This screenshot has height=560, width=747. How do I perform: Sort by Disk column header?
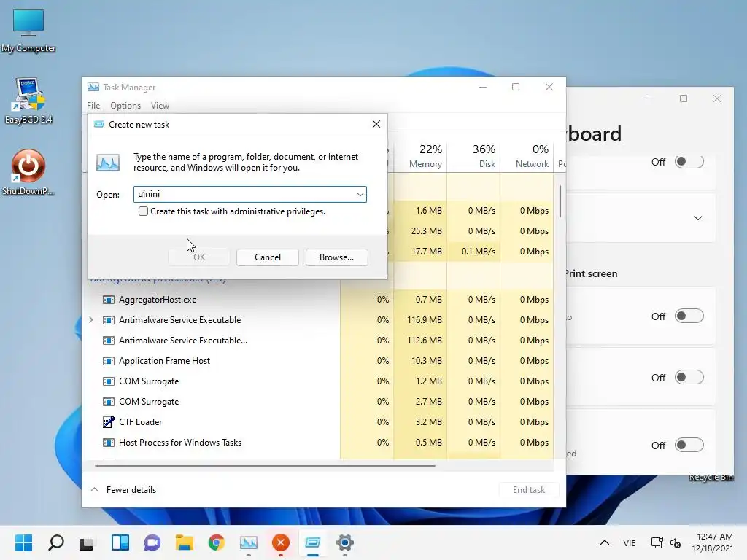(473, 156)
